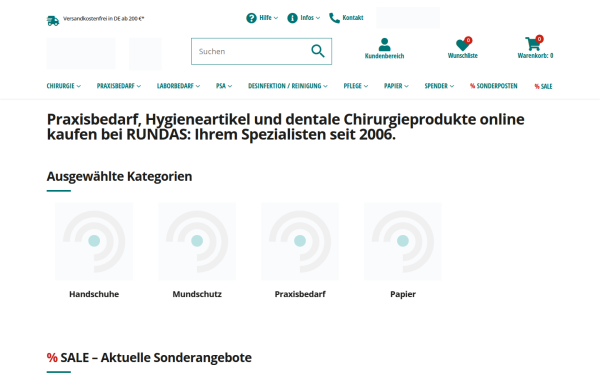This screenshot has width=600, height=375.
Task: Click the magnifier search icon
Action: point(318,51)
